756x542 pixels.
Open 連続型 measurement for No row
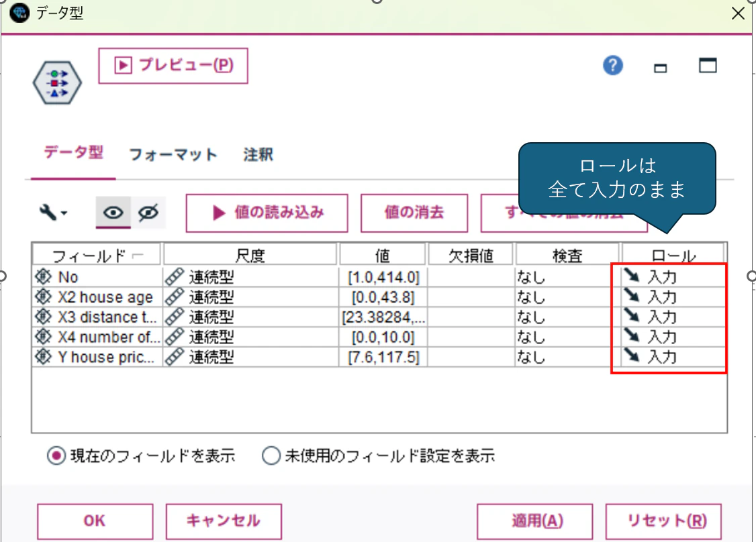point(250,277)
